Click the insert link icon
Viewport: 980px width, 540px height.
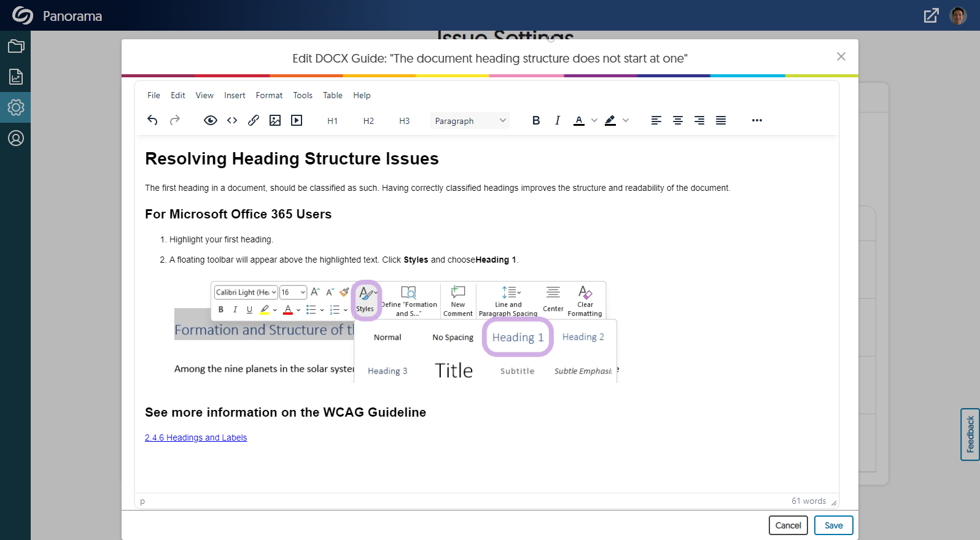(254, 120)
